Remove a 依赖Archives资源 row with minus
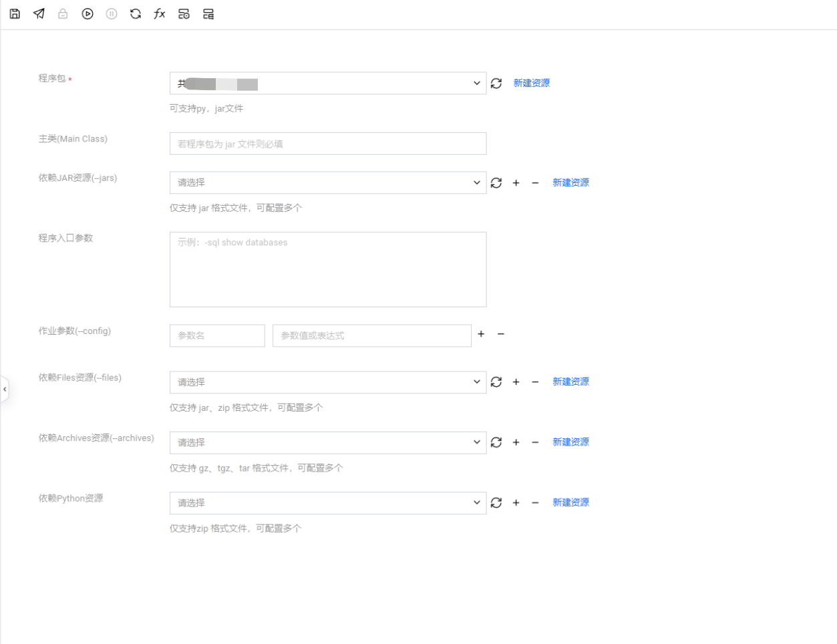Screen dimensions: 837x644 point(535,442)
